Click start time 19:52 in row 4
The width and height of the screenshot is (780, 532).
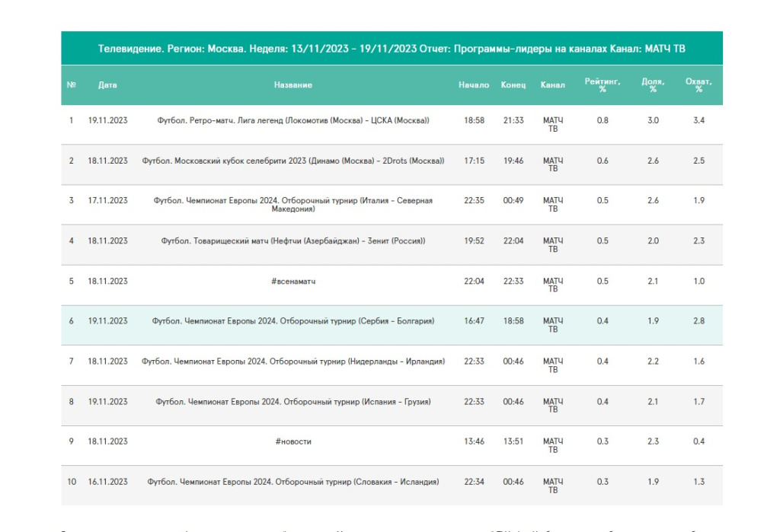point(474,241)
